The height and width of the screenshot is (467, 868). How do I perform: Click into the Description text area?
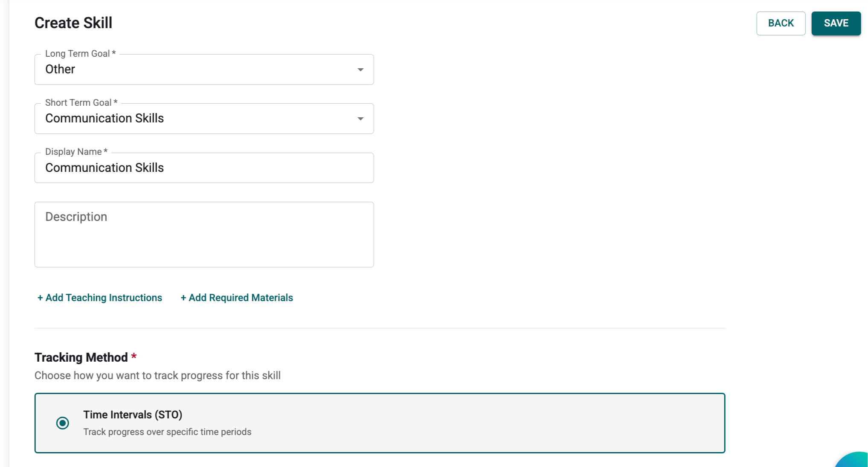(204, 235)
